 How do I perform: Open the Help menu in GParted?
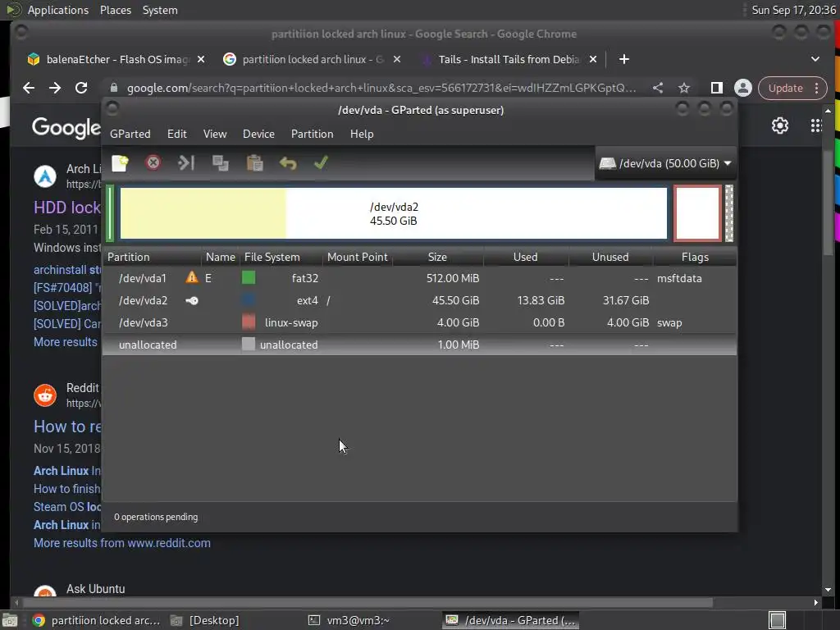click(362, 134)
